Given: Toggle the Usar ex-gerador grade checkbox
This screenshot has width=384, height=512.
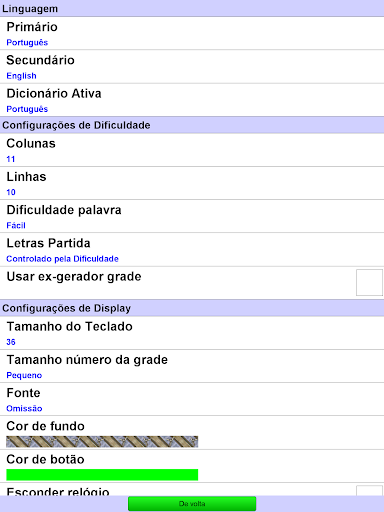Looking at the screenshot, I should coord(369,283).
